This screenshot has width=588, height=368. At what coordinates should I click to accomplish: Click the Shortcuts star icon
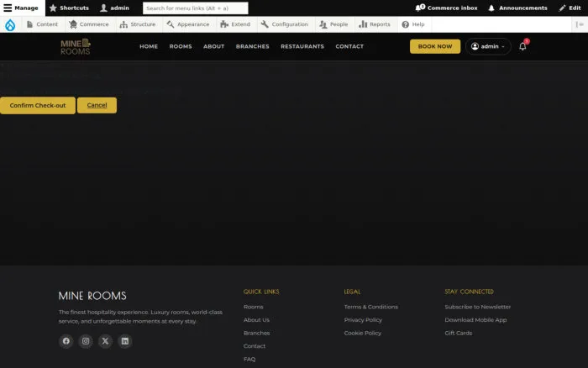click(x=53, y=8)
